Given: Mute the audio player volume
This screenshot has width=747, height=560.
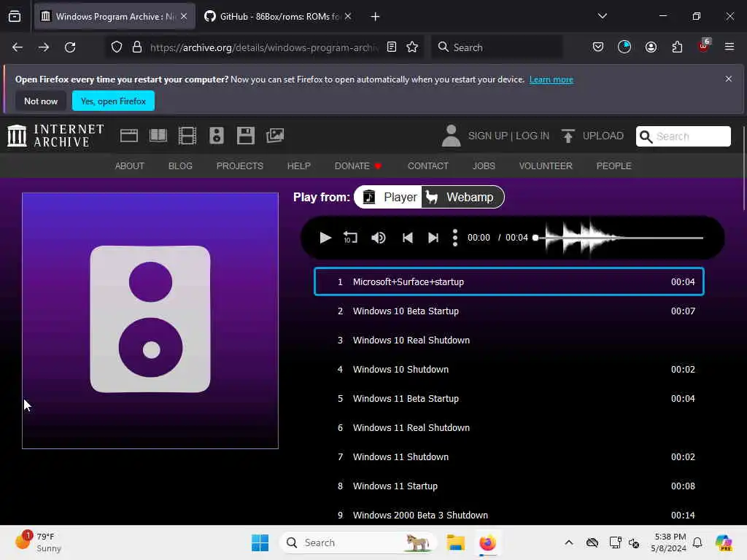Looking at the screenshot, I should pos(379,238).
